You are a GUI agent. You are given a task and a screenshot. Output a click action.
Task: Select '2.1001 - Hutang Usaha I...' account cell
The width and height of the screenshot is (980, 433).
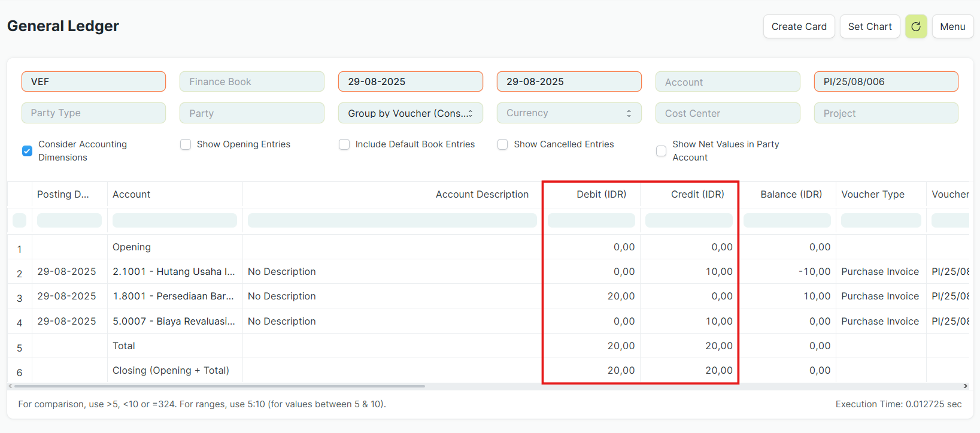tap(174, 272)
